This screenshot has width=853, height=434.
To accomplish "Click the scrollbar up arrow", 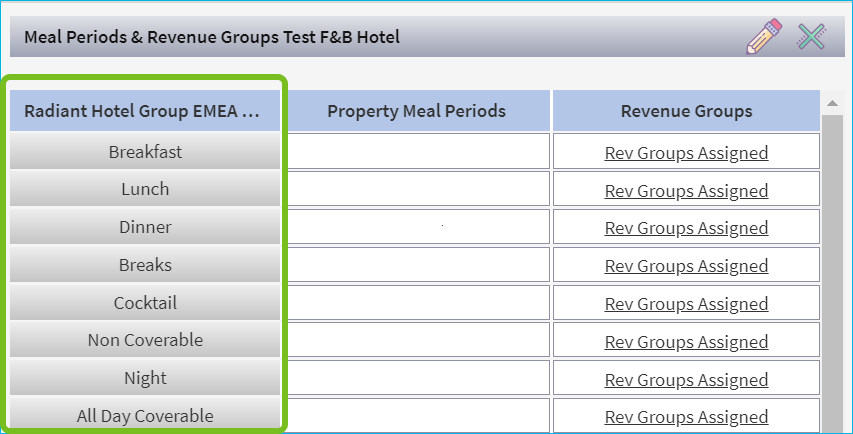I will (831, 103).
